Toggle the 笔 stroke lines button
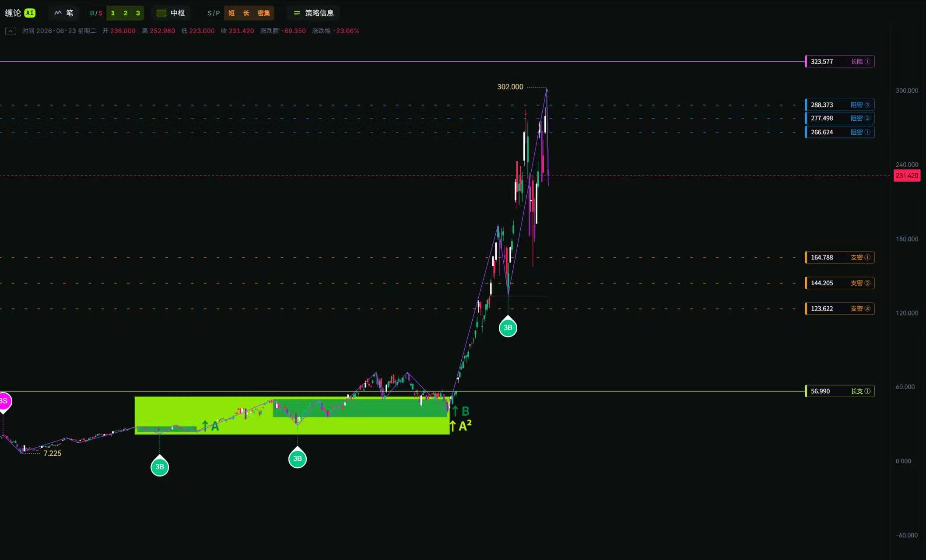 tap(64, 13)
